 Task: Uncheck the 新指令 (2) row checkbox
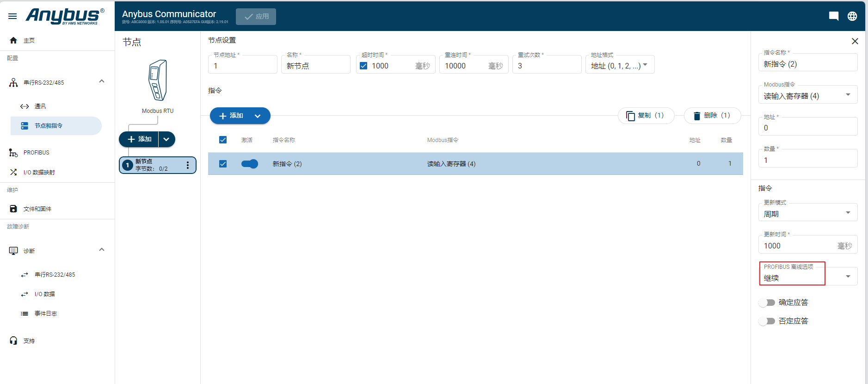pyautogui.click(x=223, y=164)
